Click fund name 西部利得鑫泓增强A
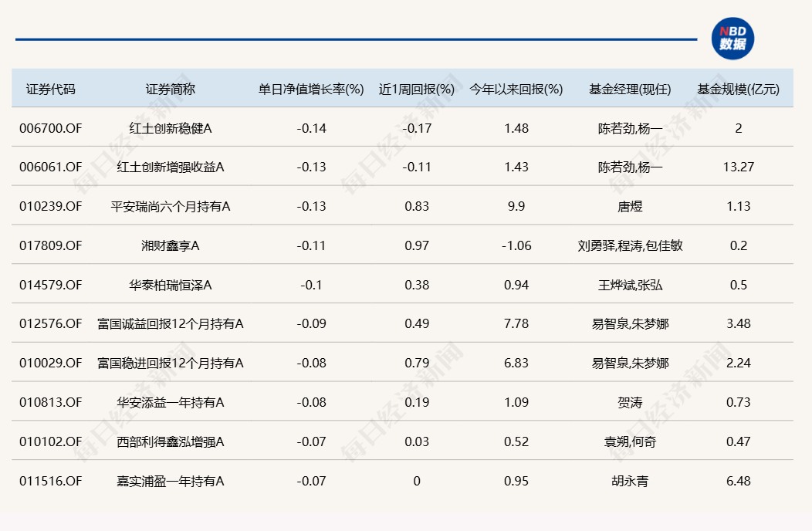 [171, 442]
